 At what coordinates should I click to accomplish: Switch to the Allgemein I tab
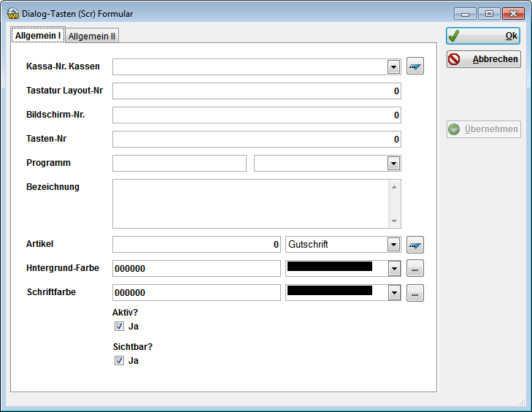click(38, 35)
